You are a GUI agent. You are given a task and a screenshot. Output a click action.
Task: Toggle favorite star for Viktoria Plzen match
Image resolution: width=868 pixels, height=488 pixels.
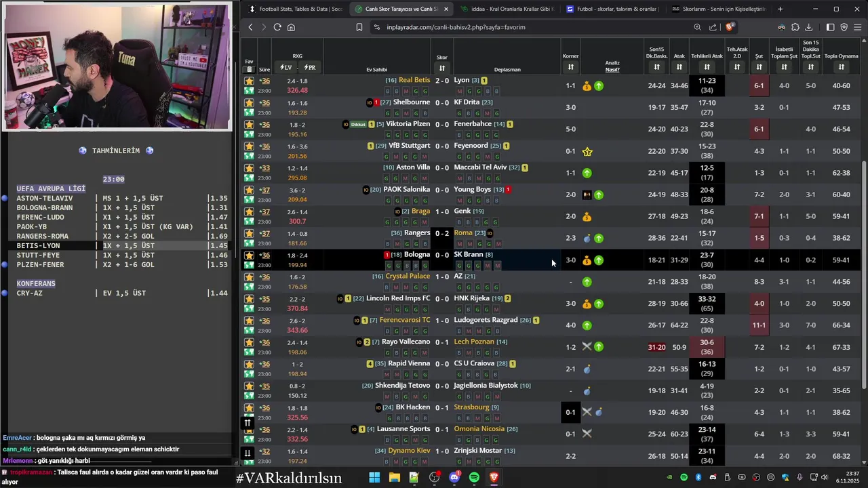(x=249, y=124)
